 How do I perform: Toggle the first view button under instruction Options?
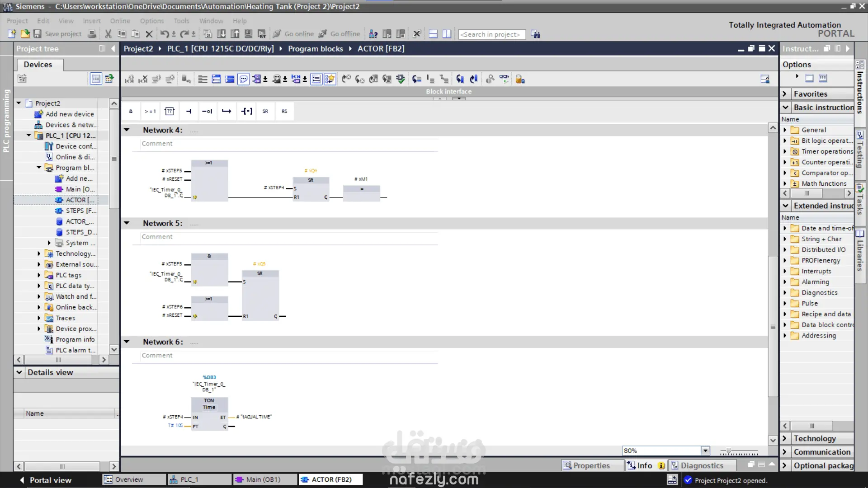click(x=809, y=78)
